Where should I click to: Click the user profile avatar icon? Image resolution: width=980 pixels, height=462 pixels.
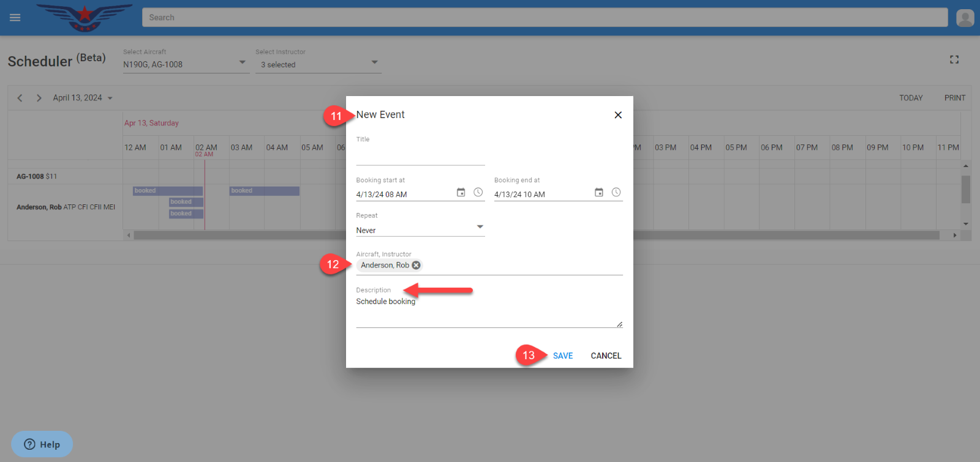coord(965,18)
